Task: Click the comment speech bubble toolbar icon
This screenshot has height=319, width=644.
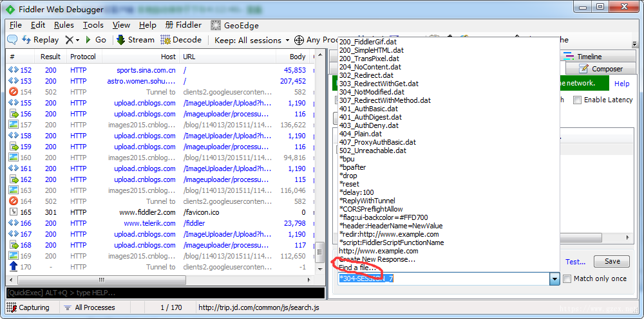Action: coord(13,40)
